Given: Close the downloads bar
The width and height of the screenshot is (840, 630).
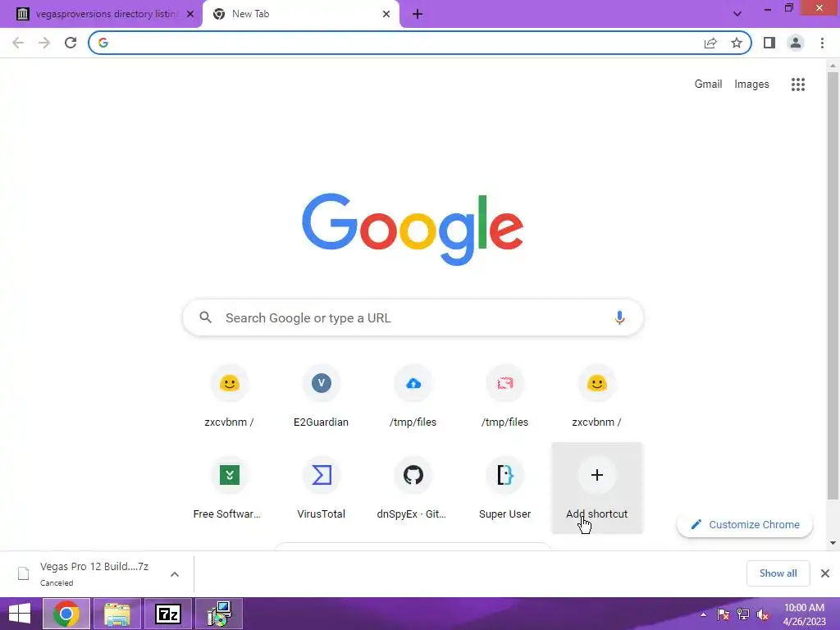Looking at the screenshot, I should click(x=825, y=573).
